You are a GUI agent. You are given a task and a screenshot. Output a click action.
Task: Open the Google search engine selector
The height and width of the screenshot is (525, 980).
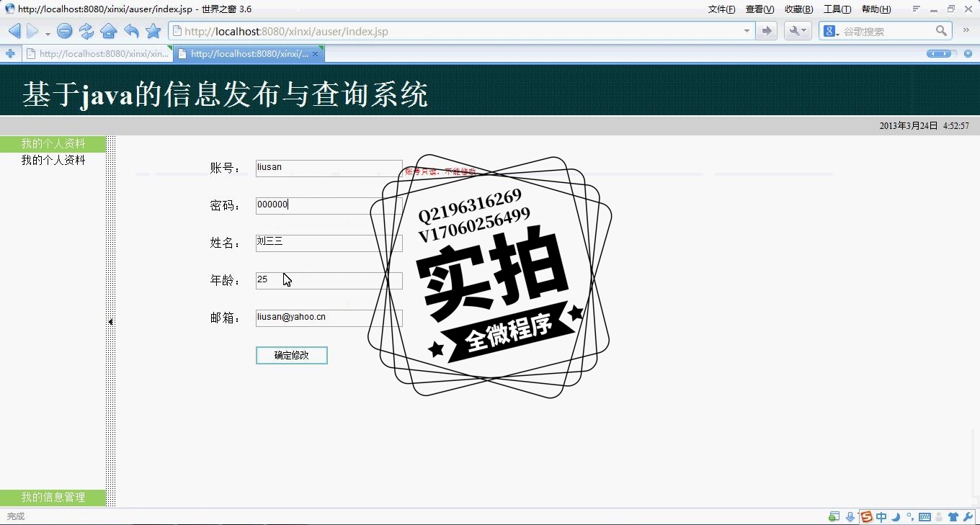point(831,31)
